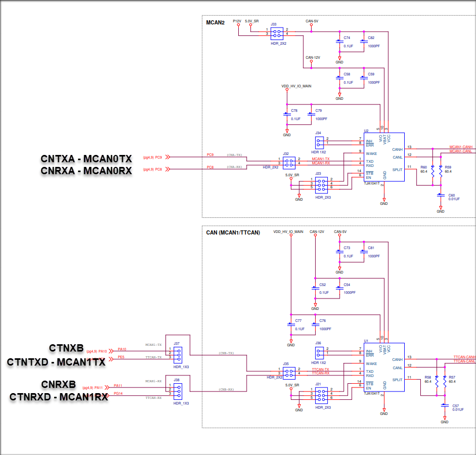Click the (pg4,9) PC9 off-page connector
This screenshot has width=476, height=455.
pyautogui.click(x=157, y=157)
